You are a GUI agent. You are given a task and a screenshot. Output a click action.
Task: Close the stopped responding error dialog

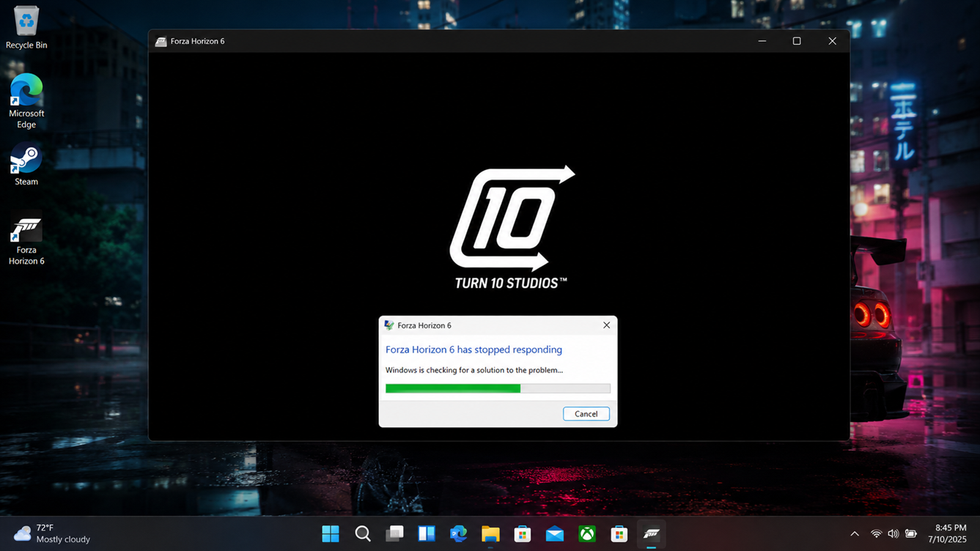[x=606, y=325]
